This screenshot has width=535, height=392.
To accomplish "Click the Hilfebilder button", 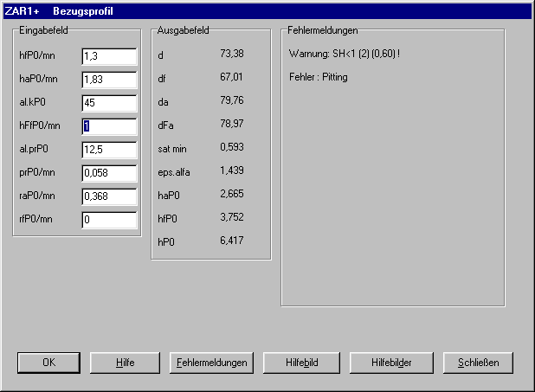I will click(390, 362).
